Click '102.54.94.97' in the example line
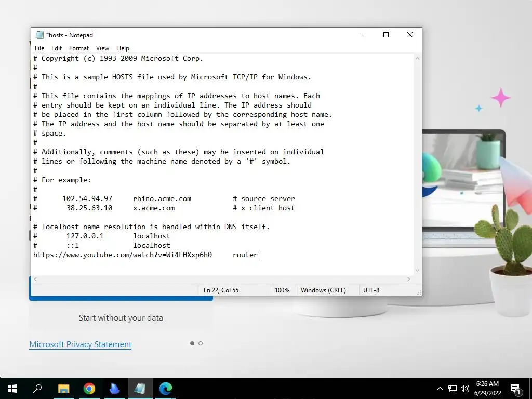Screen dimensions: 532x399 tap(87, 199)
